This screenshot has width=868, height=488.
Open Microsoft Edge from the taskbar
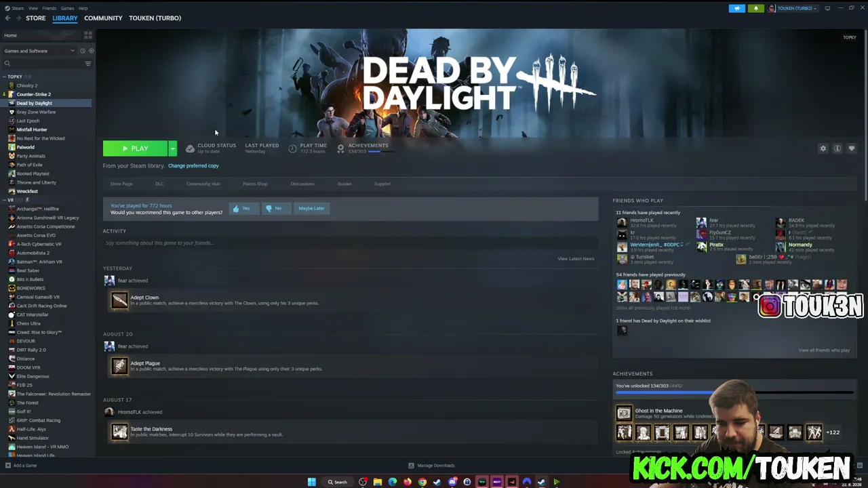393,482
